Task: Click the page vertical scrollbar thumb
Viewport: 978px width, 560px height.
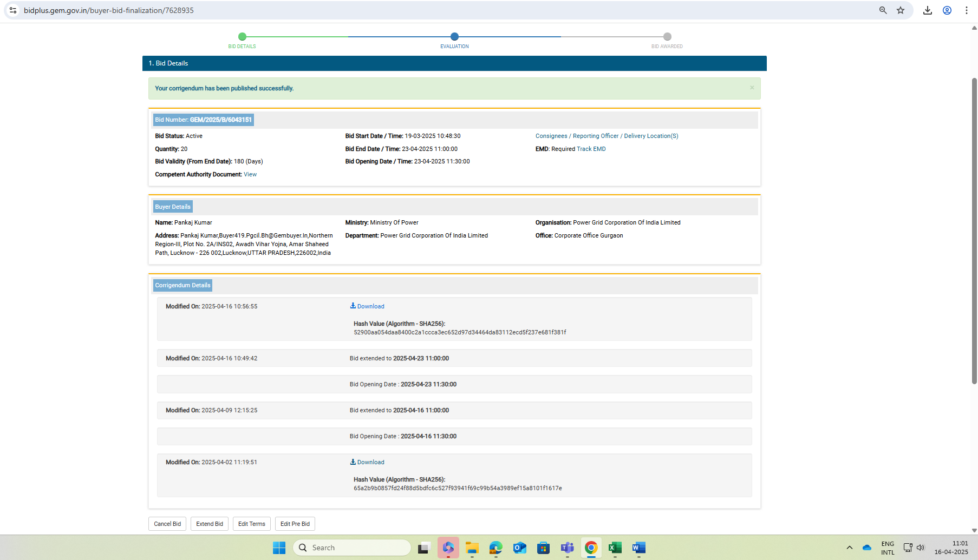Action: [x=974, y=230]
